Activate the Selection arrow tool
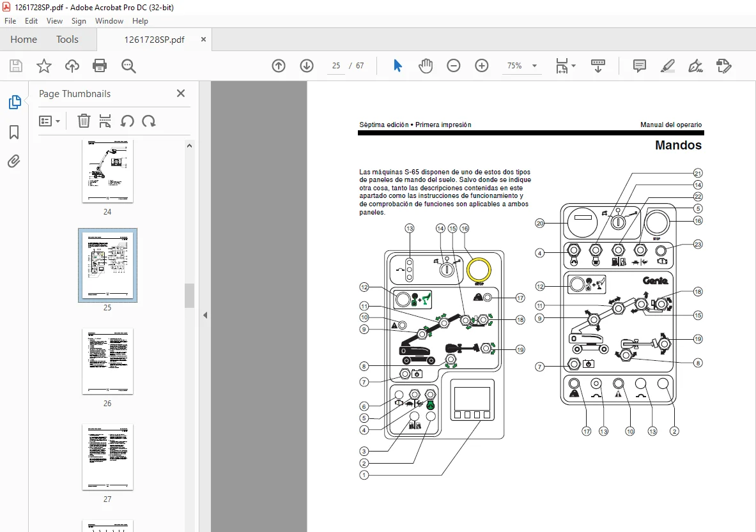 [397, 66]
